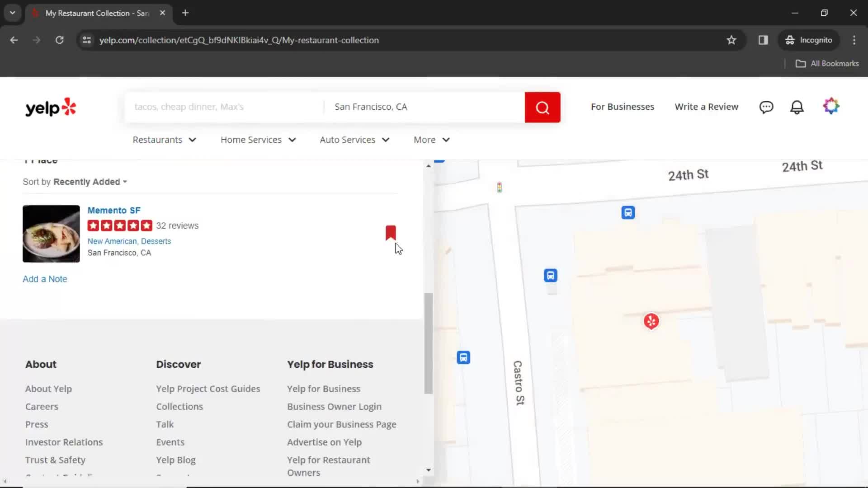This screenshot has width=868, height=488.
Task: Click the Memento SF food thumbnail
Action: coord(51,234)
